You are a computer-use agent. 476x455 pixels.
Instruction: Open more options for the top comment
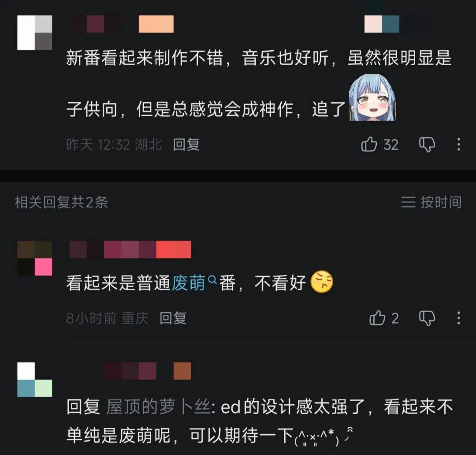click(x=459, y=144)
